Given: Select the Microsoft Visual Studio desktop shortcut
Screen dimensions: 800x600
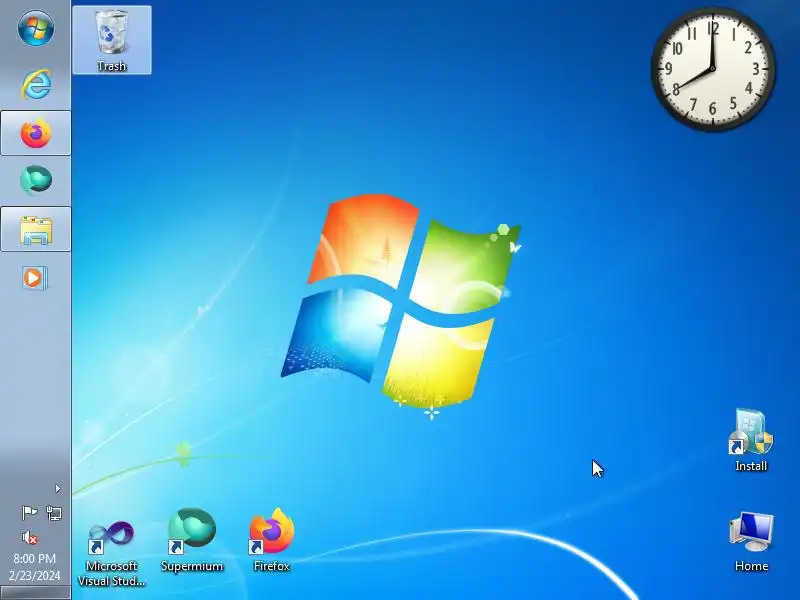Looking at the screenshot, I should pos(112,554).
